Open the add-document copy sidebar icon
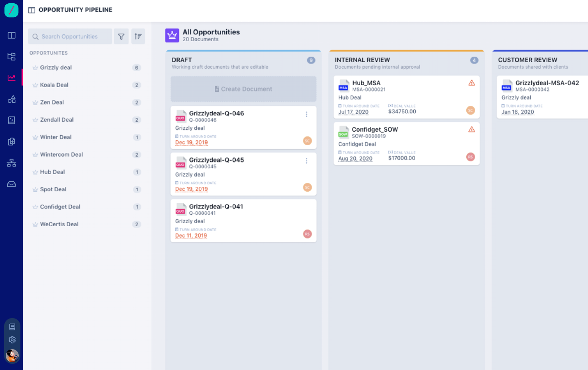This screenshot has width=588, height=370. tap(11, 141)
